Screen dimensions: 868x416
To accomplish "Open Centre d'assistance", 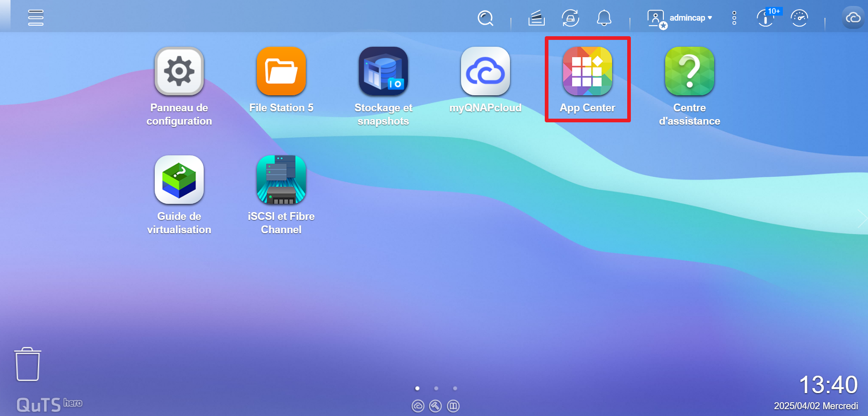I will 689,87.
